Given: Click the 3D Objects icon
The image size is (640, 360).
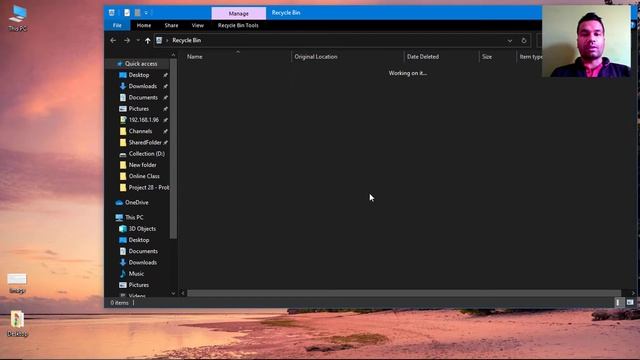Looking at the screenshot, I should (x=122, y=229).
